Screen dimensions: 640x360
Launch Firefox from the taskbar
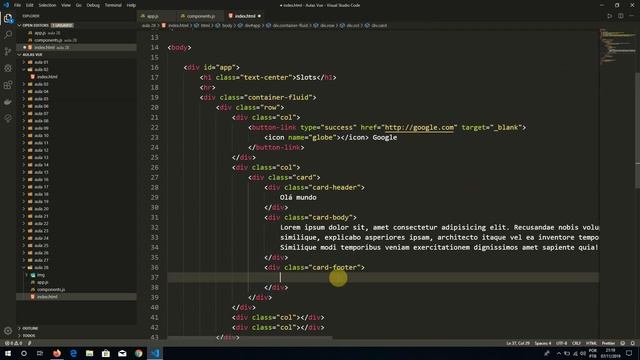point(57,353)
